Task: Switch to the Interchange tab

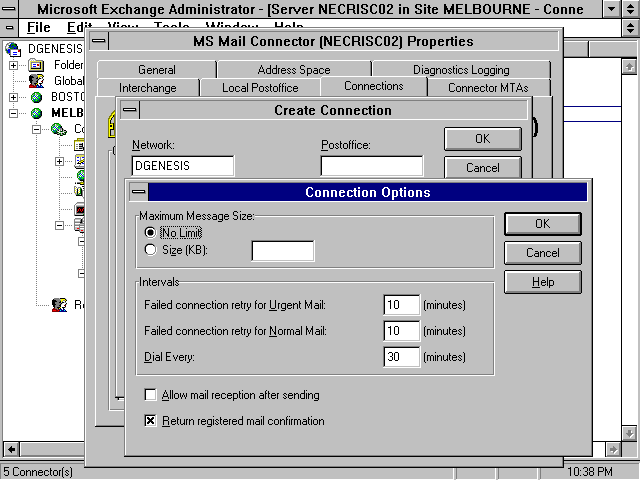Action: click(148, 88)
